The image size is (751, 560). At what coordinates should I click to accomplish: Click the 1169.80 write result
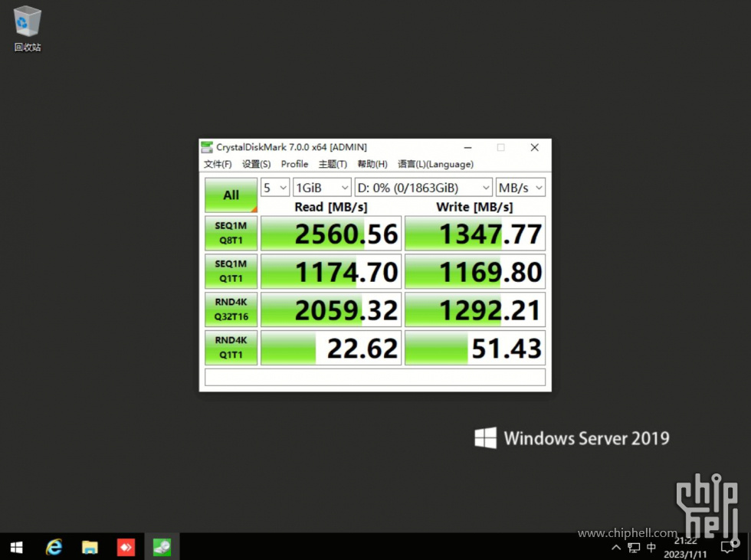[x=475, y=271]
